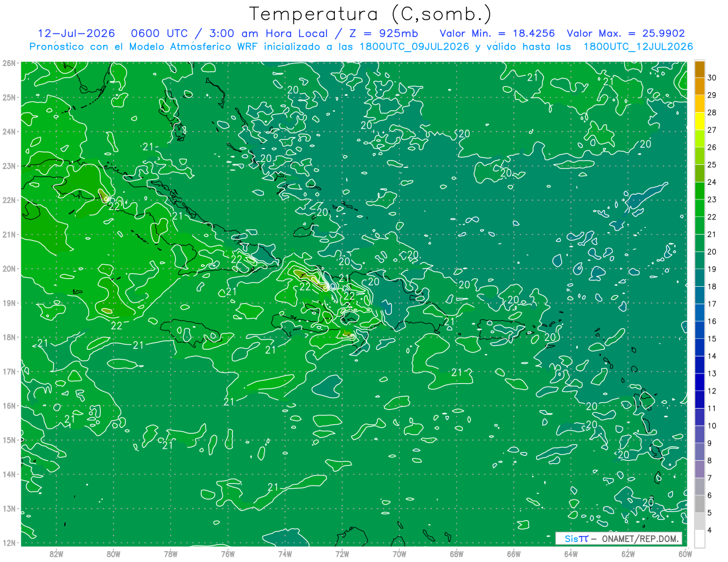
Task: Click the '72W' longitude axis label
Action: (x=342, y=554)
